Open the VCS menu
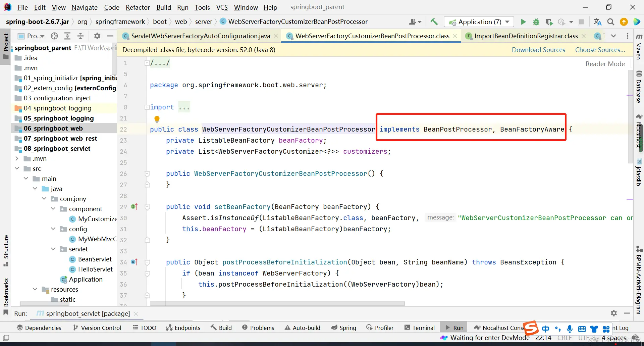The image size is (644, 346). click(222, 7)
